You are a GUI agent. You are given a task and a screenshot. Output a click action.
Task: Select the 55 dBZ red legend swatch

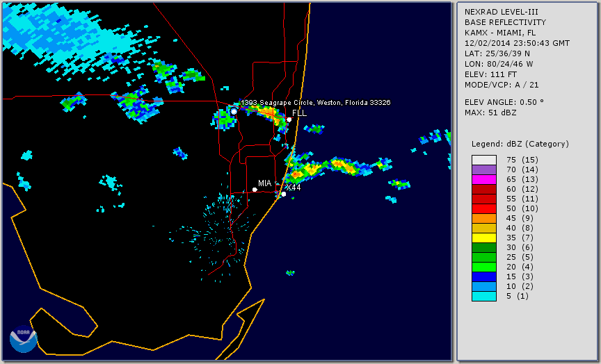tap(484, 199)
